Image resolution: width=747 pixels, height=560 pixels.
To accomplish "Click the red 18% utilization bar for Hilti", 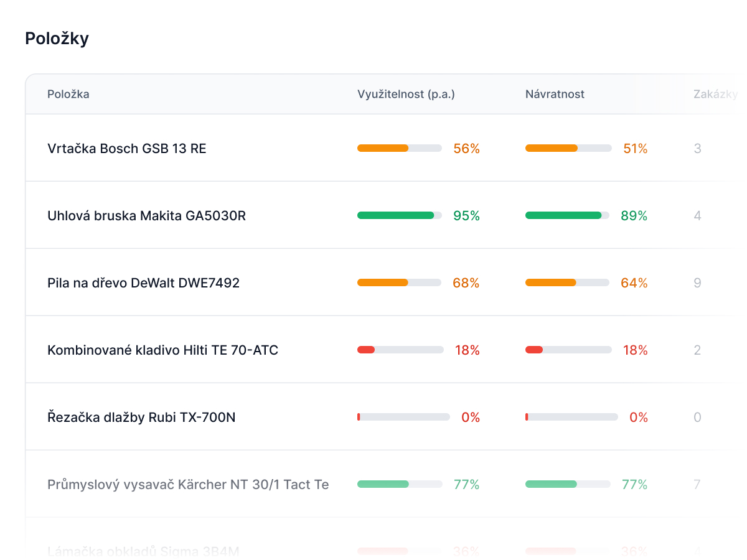I will coord(400,350).
